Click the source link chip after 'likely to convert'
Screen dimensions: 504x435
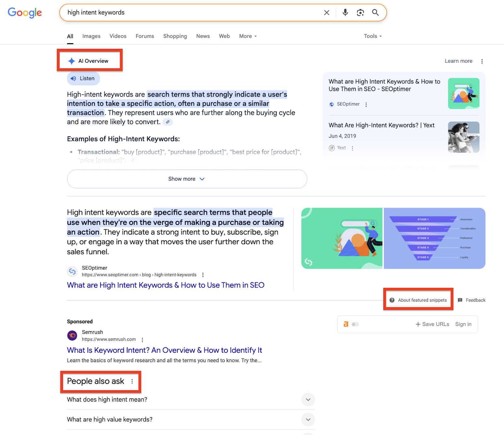click(x=168, y=122)
